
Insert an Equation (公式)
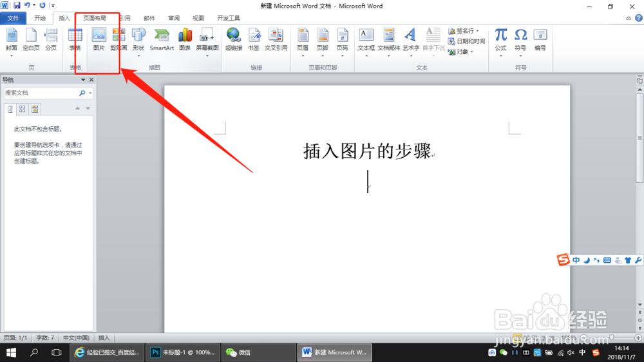click(500, 43)
